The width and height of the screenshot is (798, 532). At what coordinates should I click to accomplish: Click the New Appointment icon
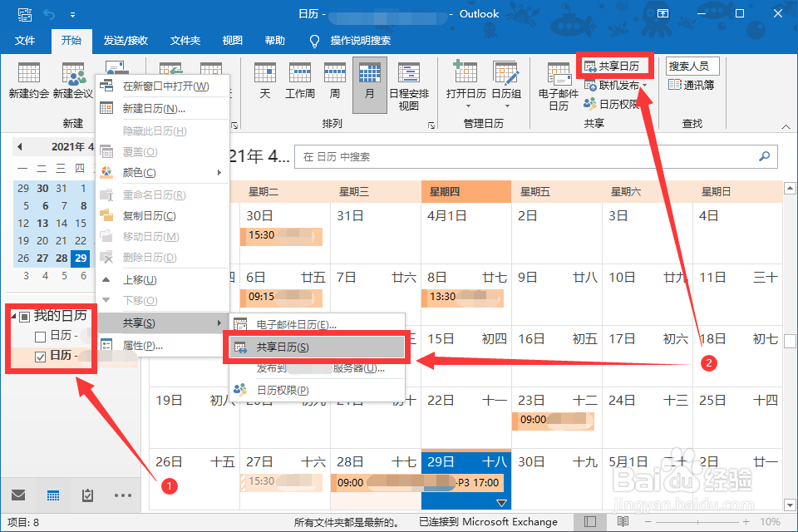tap(28, 73)
